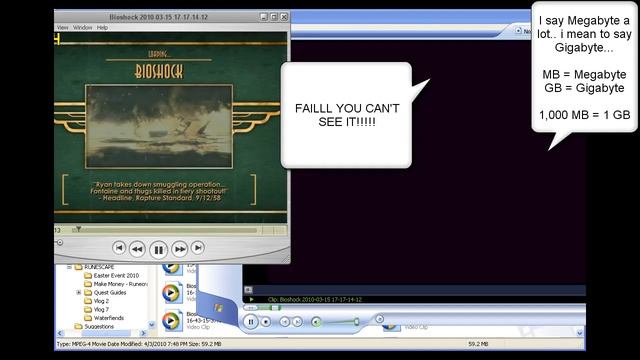The height and width of the screenshot is (360, 640).
Task: Select the RUNESCAPE folder
Action: tap(99, 267)
